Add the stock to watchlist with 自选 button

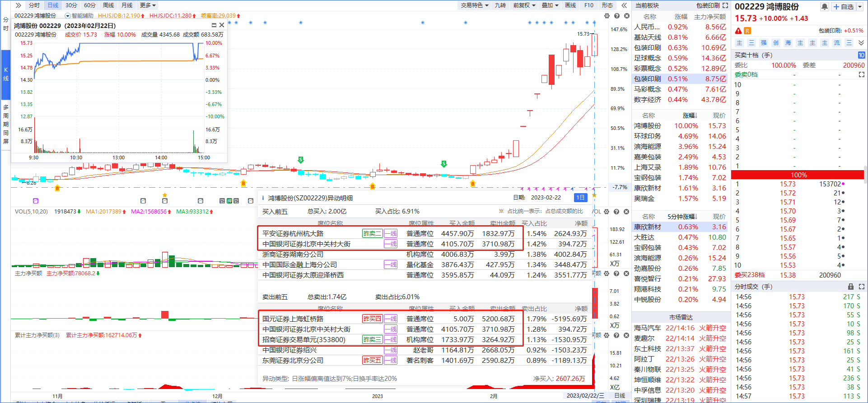844,6
